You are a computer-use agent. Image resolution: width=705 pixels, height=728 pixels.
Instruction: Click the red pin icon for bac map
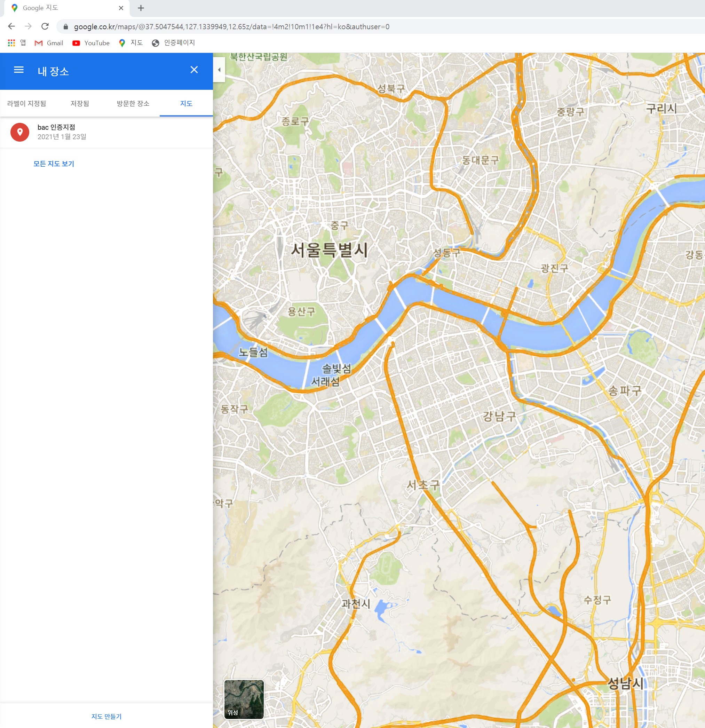click(20, 132)
